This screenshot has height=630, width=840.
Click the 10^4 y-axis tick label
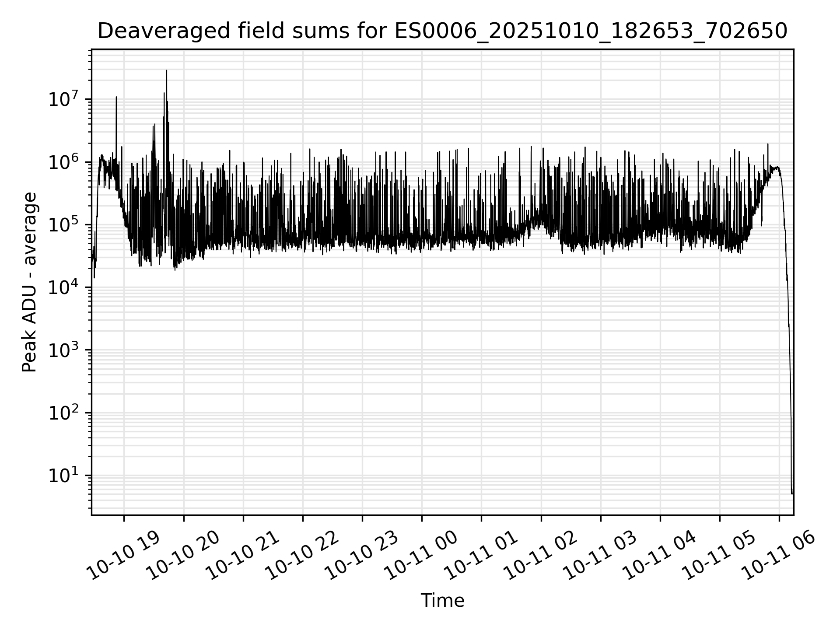pyautogui.click(x=63, y=287)
